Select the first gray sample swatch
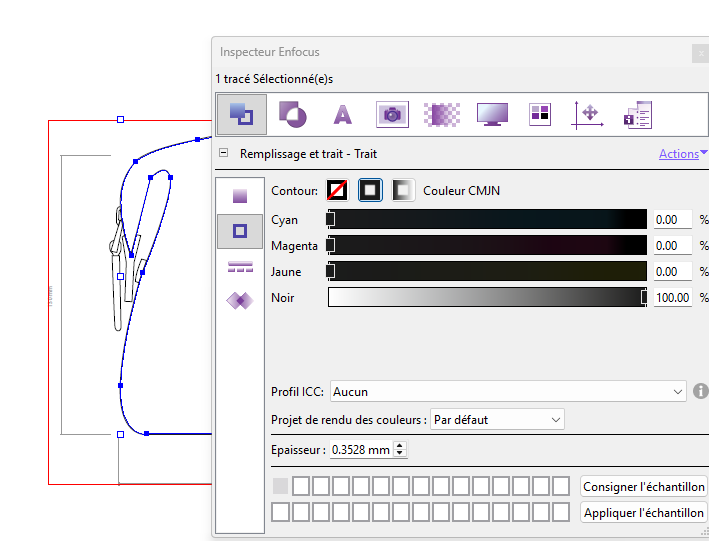This screenshot has width=709, height=541. tap(280, 486)
